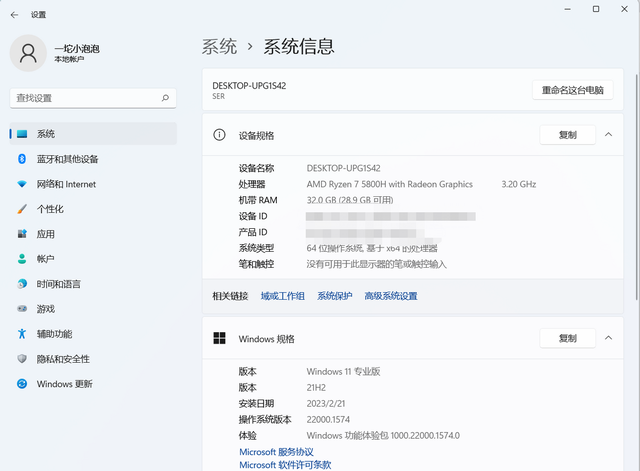640x471 pixels.
Task: Click the search magnifier icon
Action: click(166, 98)
